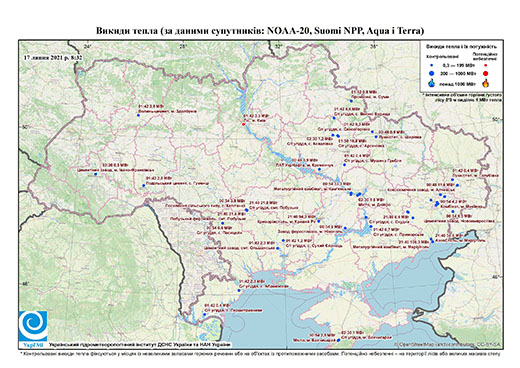
Task: Click the date stamp 17 липня 2021
Action: pyautogui.click(x=53, y=57)
